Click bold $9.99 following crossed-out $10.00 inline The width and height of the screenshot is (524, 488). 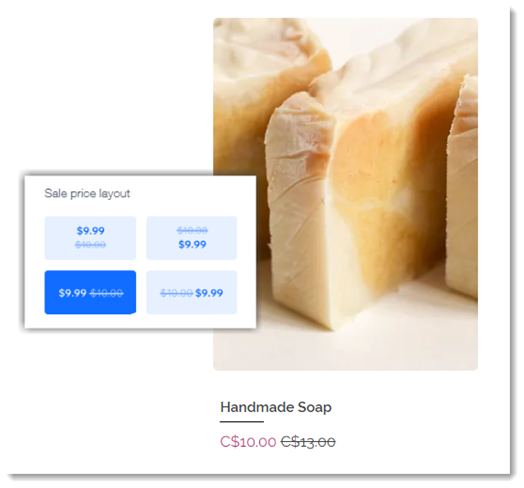209,293
